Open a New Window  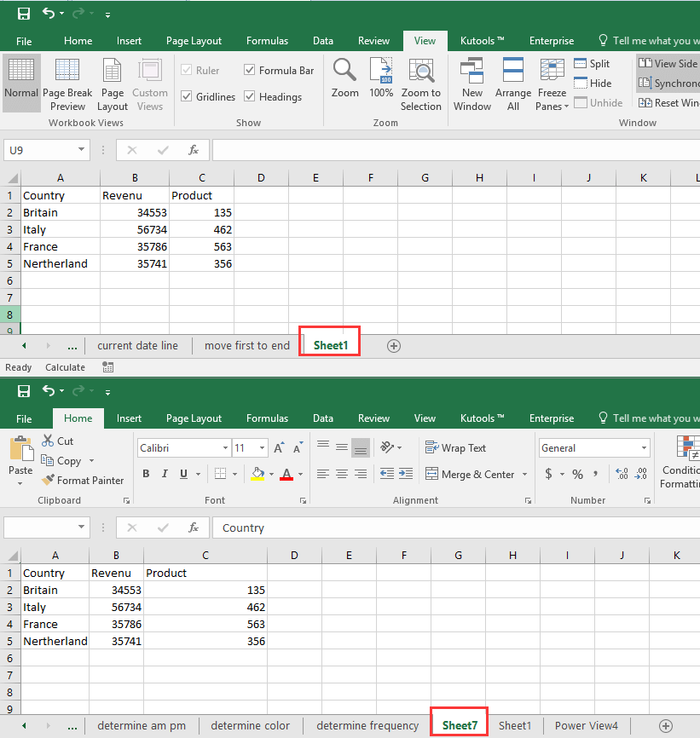471,72
